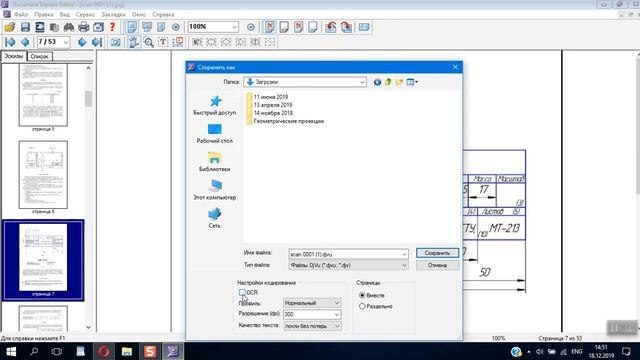Open the Сервис menu
This screenshot has width=640, height=360.
coord(85,14)
